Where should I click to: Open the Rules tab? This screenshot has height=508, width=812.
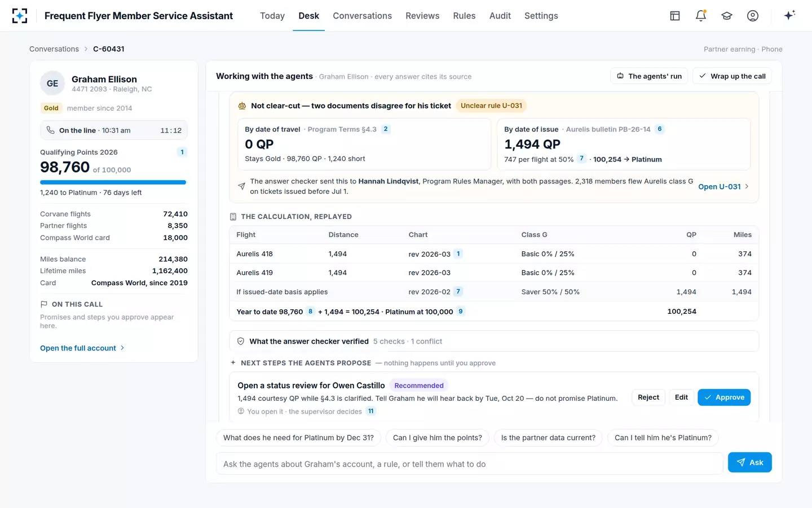(x=464, y=16)
